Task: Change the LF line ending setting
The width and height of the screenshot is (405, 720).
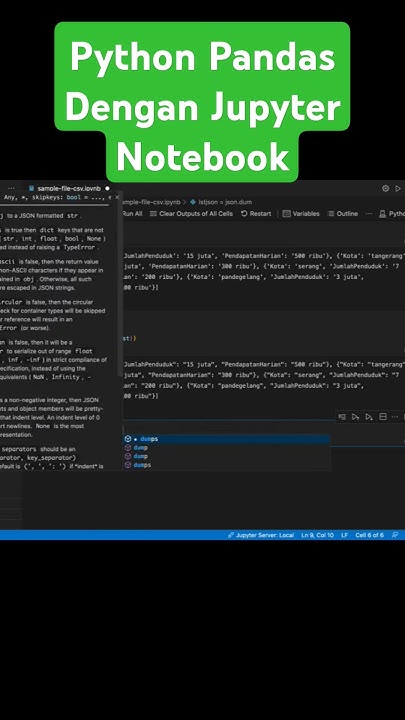Action: pos(344,535)
